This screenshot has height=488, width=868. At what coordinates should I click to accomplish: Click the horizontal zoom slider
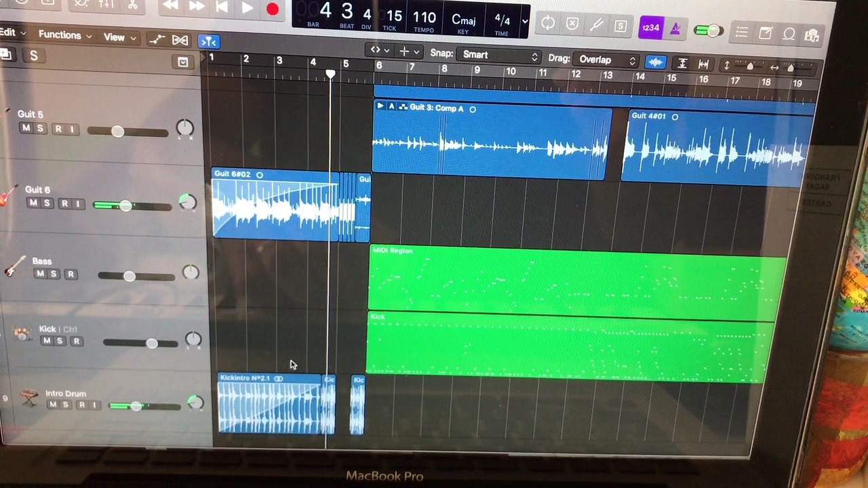coord(789,68)
